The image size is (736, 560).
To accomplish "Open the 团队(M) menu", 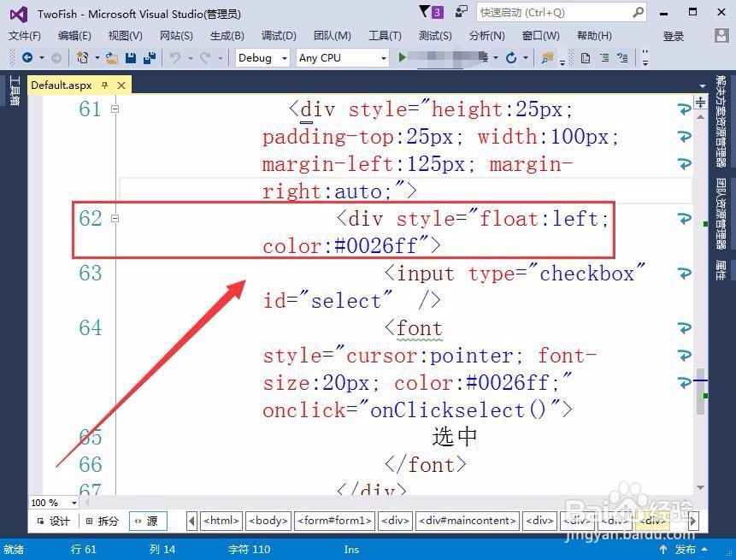I will 333,36.
